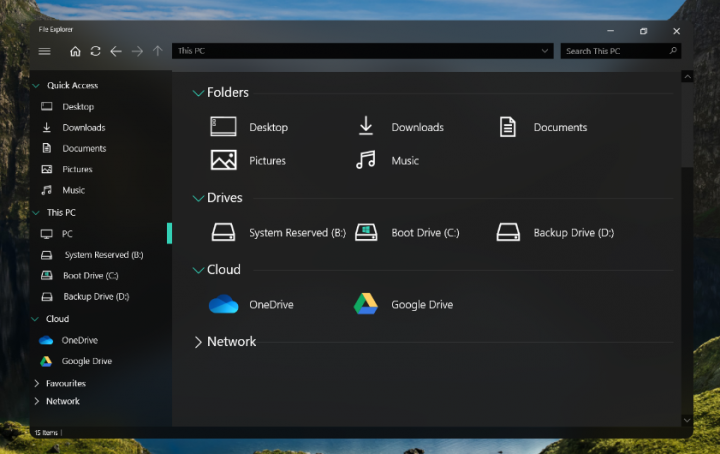Open the hamburger menu
The width and height of the screenshot is (720, 454).
click(x=45, y=51)
